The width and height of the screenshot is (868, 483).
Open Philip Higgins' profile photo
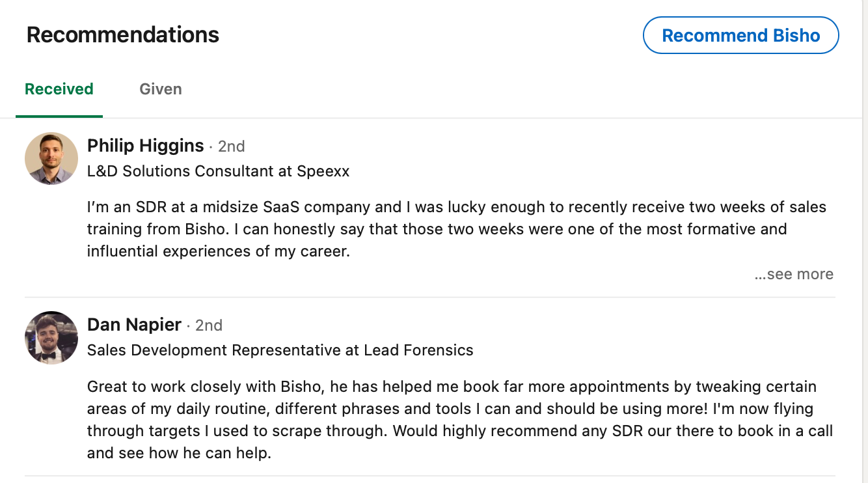pyautogui.click(x=51, y=158)
